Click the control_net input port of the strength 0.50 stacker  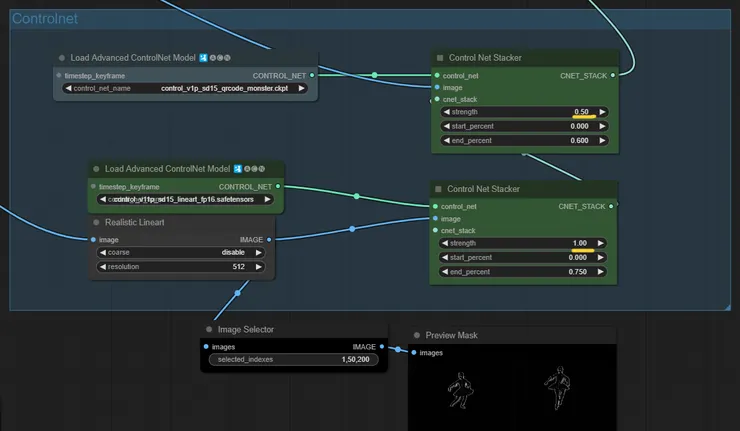[x=437, y=75]
